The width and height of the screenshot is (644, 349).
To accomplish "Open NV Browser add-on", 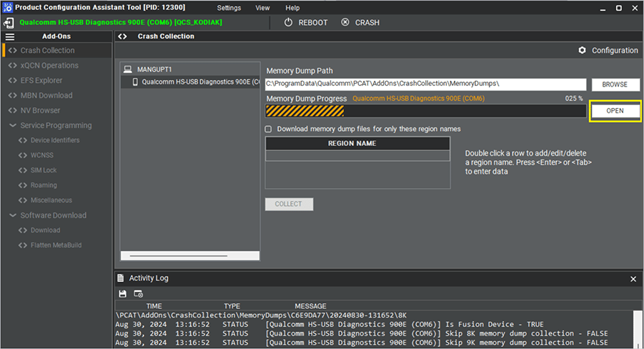I will (40, 110).
